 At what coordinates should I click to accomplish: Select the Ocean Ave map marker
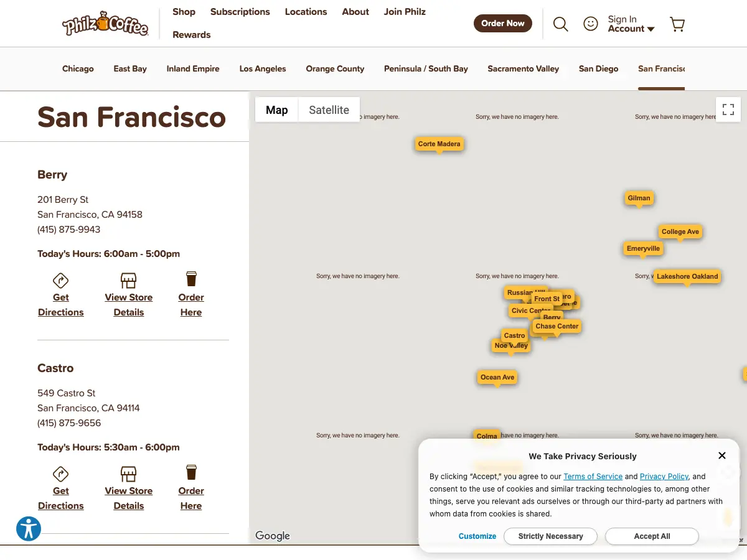[x=497, y=377]
